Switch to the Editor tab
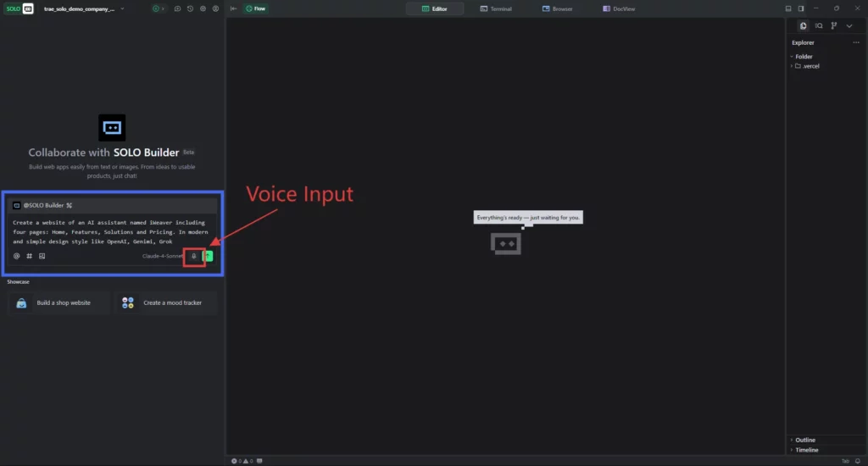This screenshot has height=466, width=868. pyautogui.click(x=435, y=8)
